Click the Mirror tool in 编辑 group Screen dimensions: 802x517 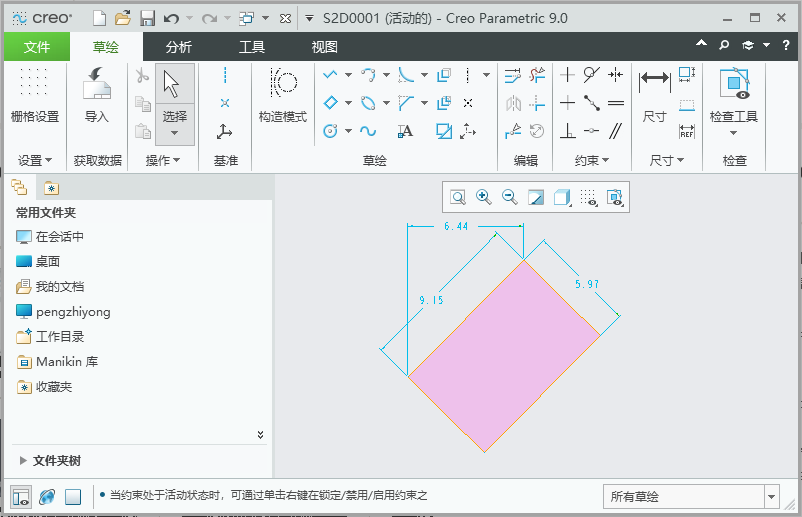point(513,103)
